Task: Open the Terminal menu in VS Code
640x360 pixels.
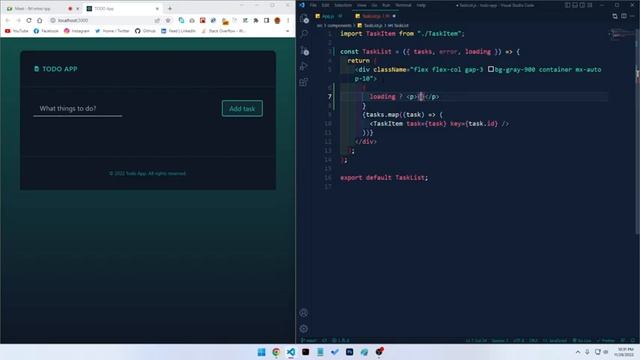Action: click(x=403, y=5)
